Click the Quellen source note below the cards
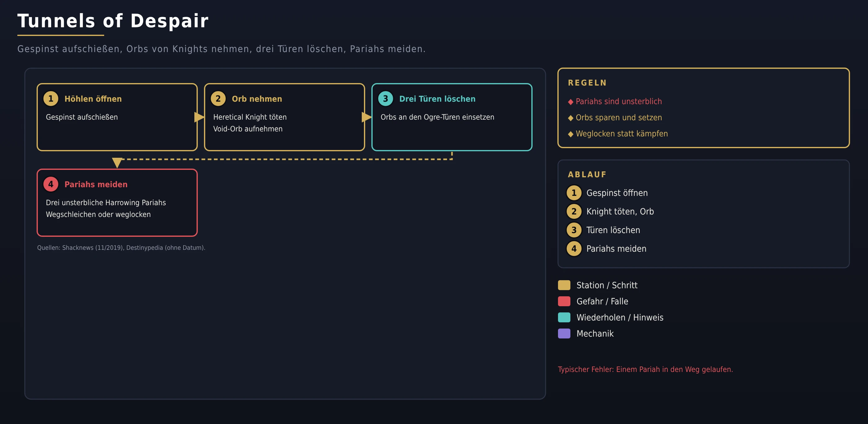Viewport: 868px width, 424px height. click(121, 248)
